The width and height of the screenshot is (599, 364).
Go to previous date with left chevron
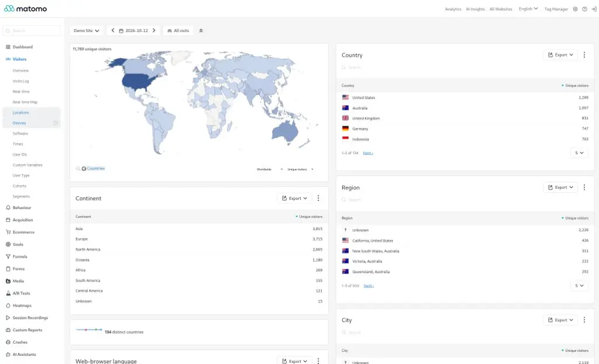point(113,30)
